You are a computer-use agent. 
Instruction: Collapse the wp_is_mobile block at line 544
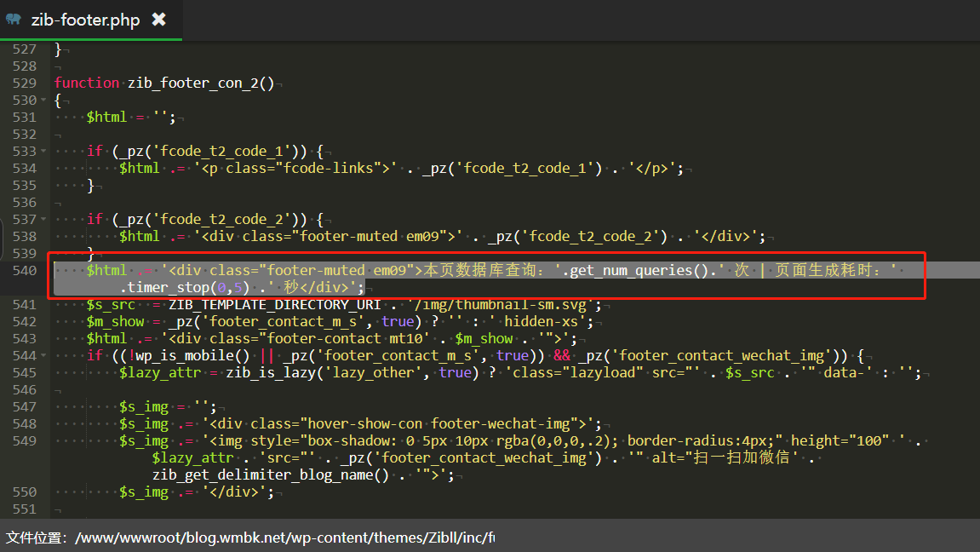click(x=43, y=355)
